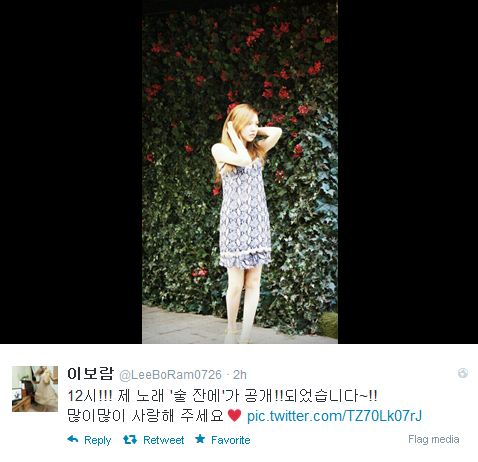This screenshot has width=478, height=462.
Task: Select the Favorite text label
Action: point(231,440)
